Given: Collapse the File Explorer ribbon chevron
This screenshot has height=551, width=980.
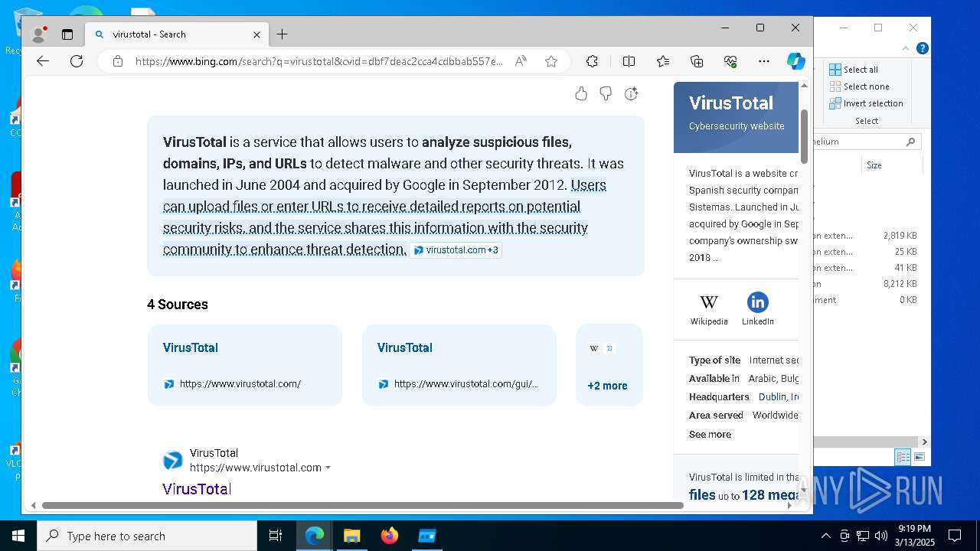Looking at the screenshot, I should 906,48.
